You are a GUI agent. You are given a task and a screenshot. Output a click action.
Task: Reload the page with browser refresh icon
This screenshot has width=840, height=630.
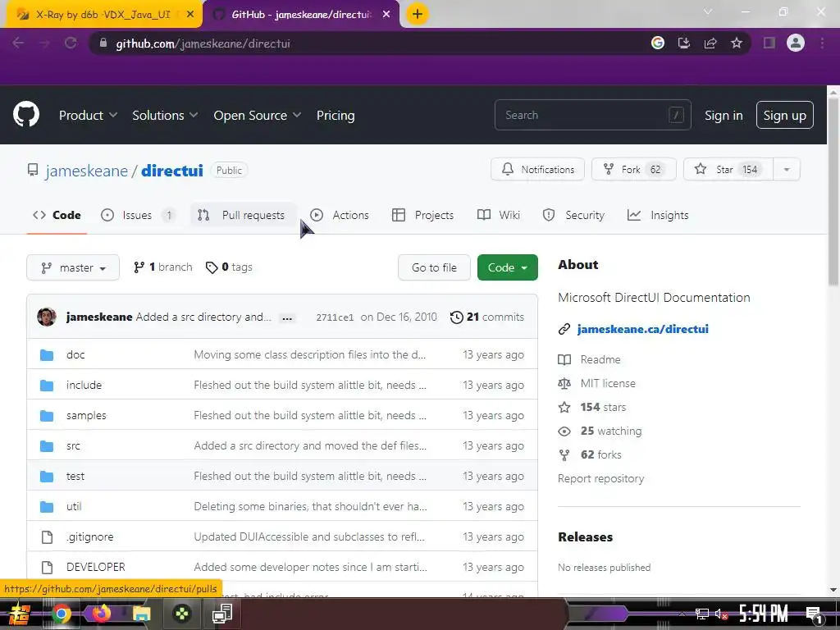point(71,43)
